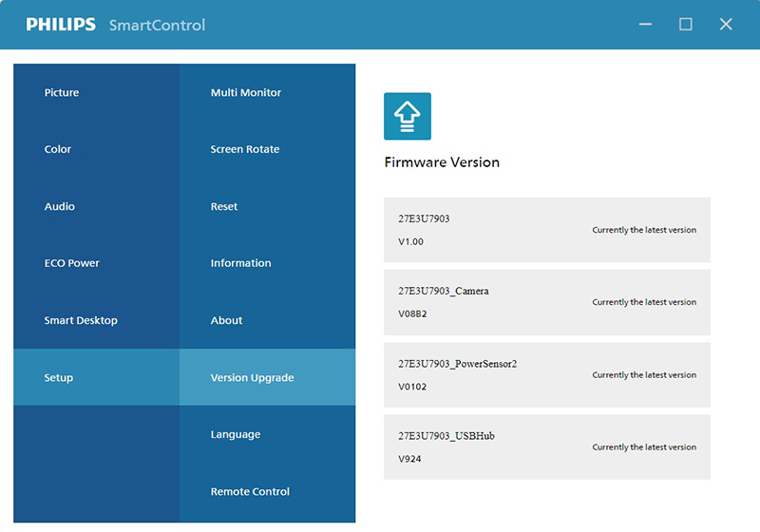760x532 pixels.
Task: Select the Setup menu item
Action: click(x=59, y=378)
